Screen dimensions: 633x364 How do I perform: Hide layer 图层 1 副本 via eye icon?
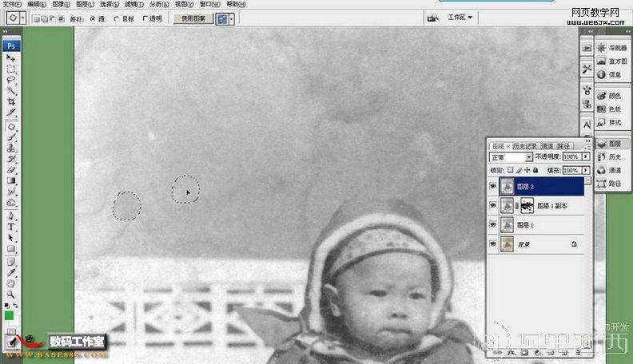pos(493,205)
